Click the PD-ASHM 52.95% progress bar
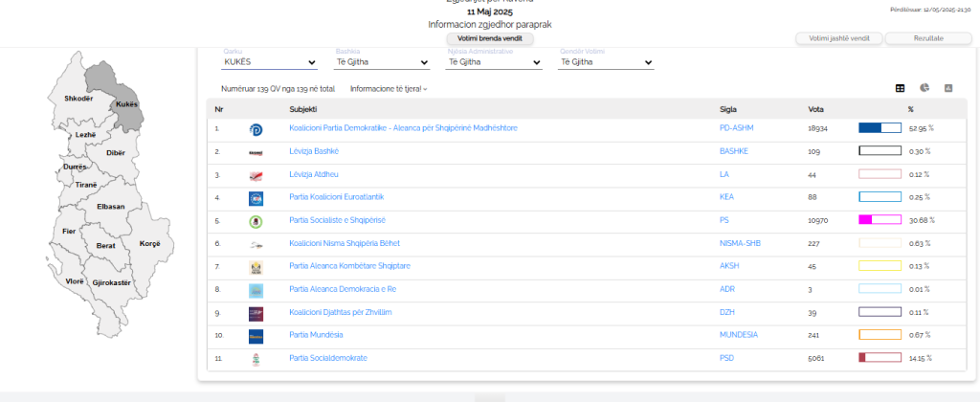The height and width of the screenshot is (402, 980). [880, 128]
